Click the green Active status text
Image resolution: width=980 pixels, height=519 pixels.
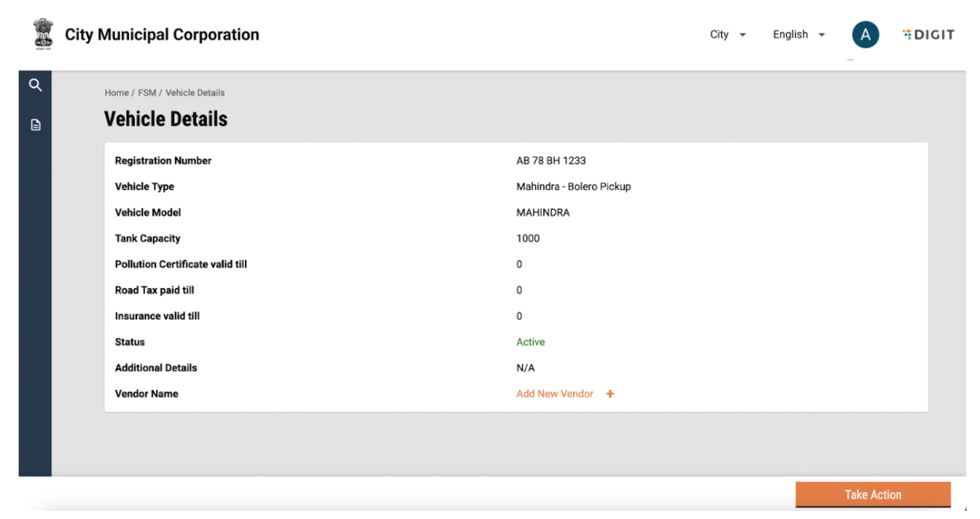(x=530, y=342)
